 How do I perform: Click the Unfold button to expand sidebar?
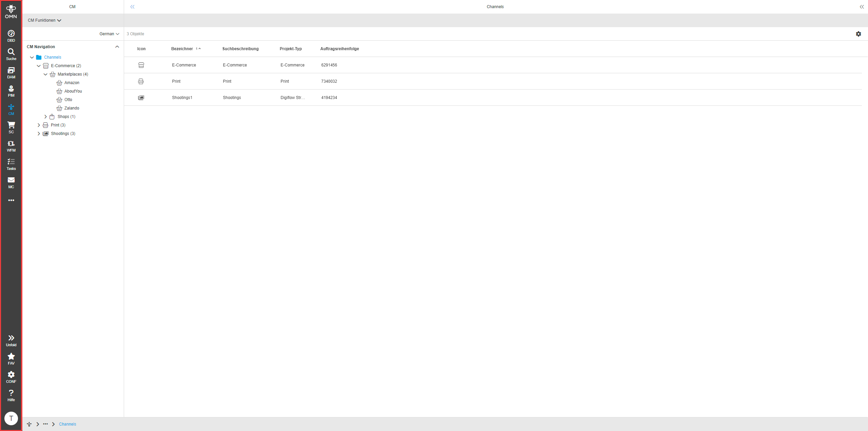11,338
